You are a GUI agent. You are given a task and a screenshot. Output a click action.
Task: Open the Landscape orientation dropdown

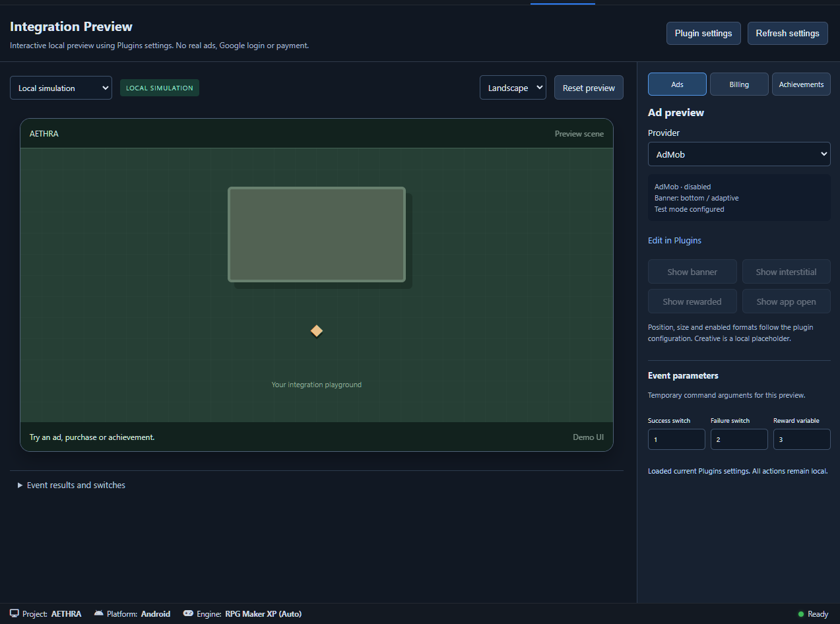(513, 88)
